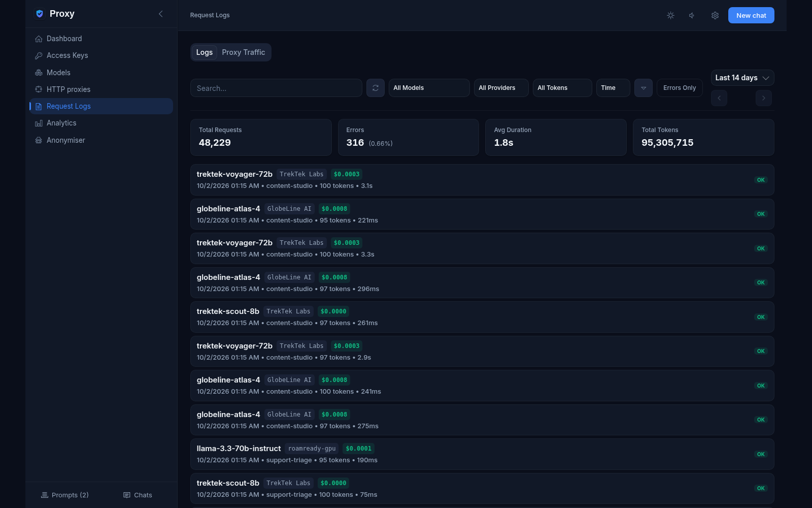Focus the Search logs field

[276, 88]
